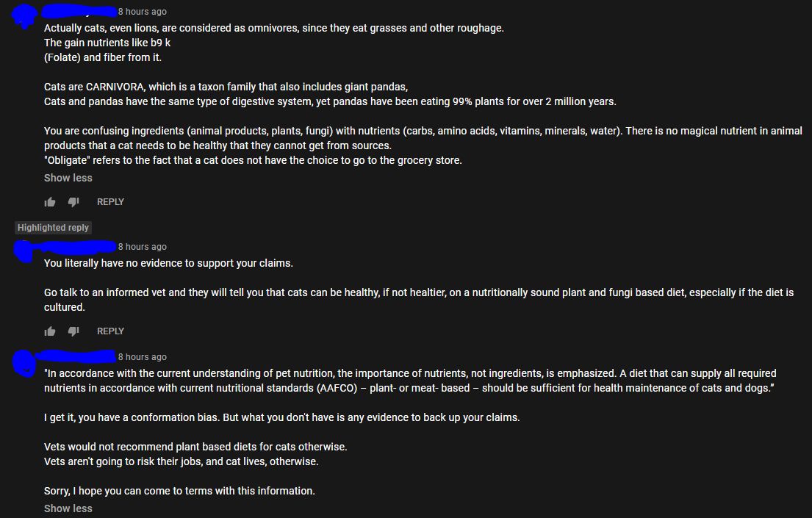Like the first comment about cats as omnivores

pos(50,202)
